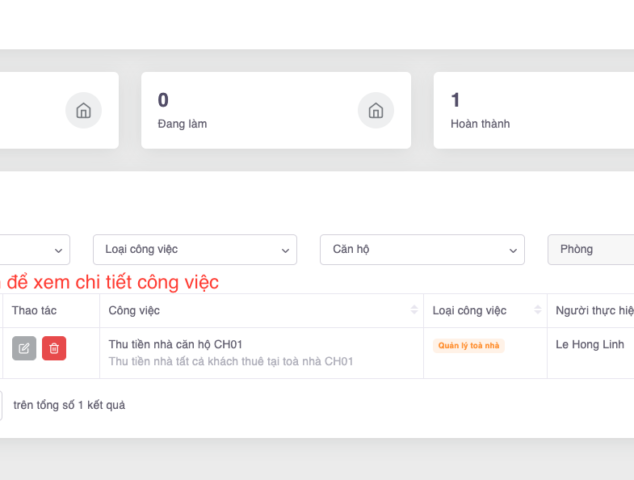
Task: Click the gray task description under CH01 title
Action: coord(230,362)
